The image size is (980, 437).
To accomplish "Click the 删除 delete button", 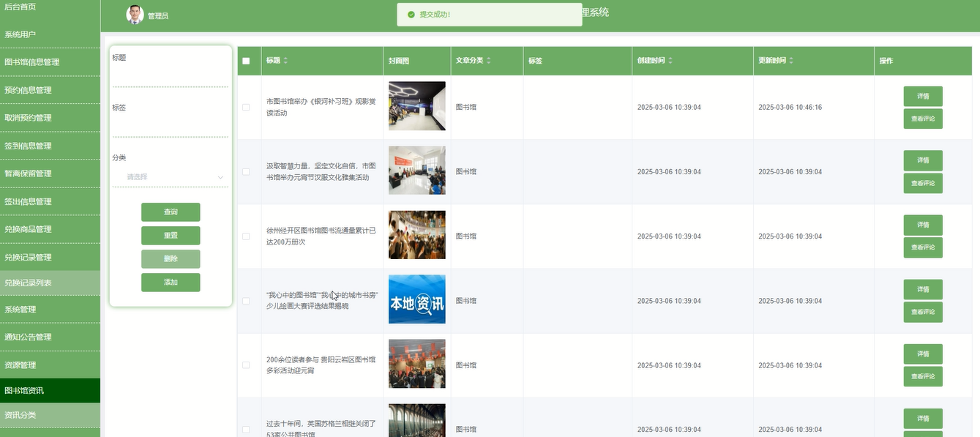I will 171,259.
